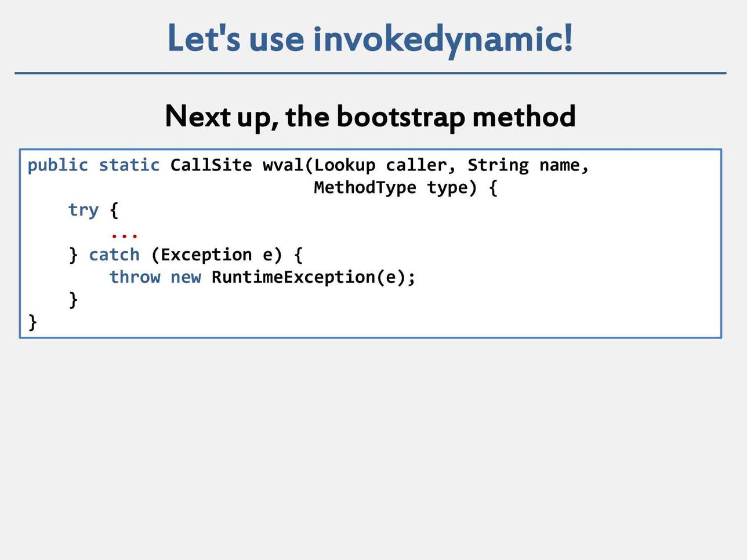Select the "catch" keyword
The image size is (747, 560).
coord(114,254)
